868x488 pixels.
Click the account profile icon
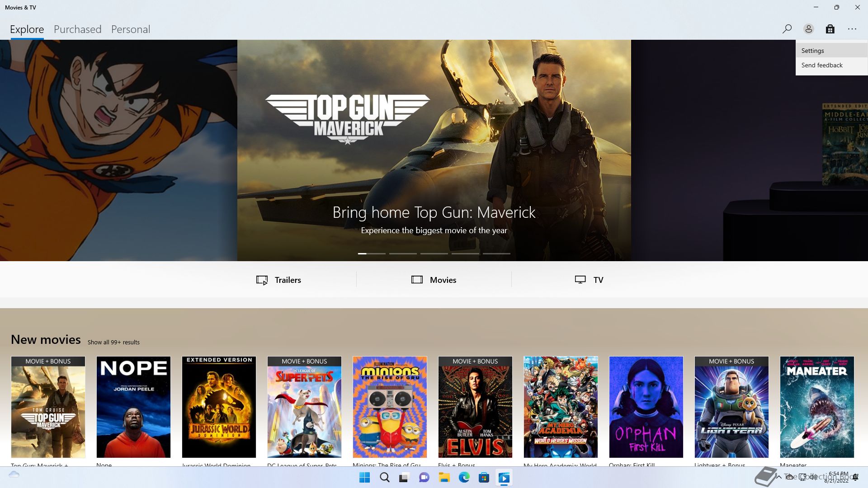[808, 29]
